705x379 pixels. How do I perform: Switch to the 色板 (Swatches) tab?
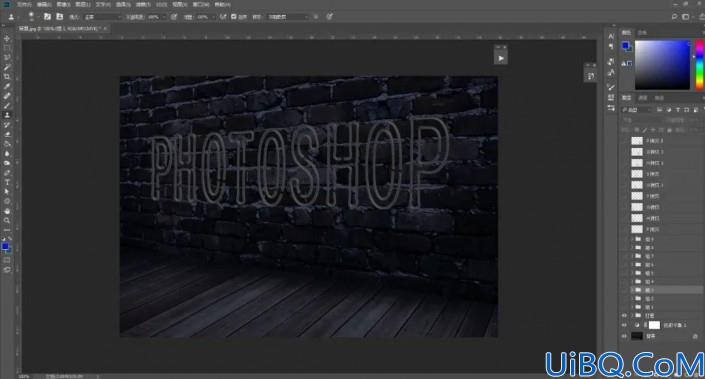pyautogui.click(x=642, y=33)
